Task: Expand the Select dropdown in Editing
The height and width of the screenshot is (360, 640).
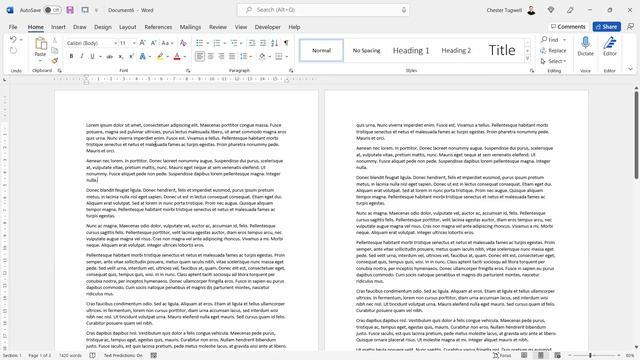Action: point(553,61)
